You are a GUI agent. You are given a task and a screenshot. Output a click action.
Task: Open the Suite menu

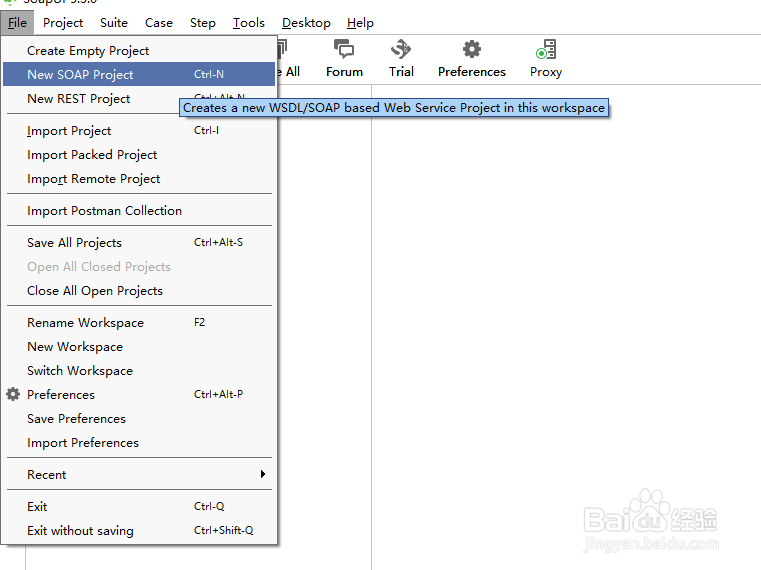pyautogui.click(x=114, y=23)
